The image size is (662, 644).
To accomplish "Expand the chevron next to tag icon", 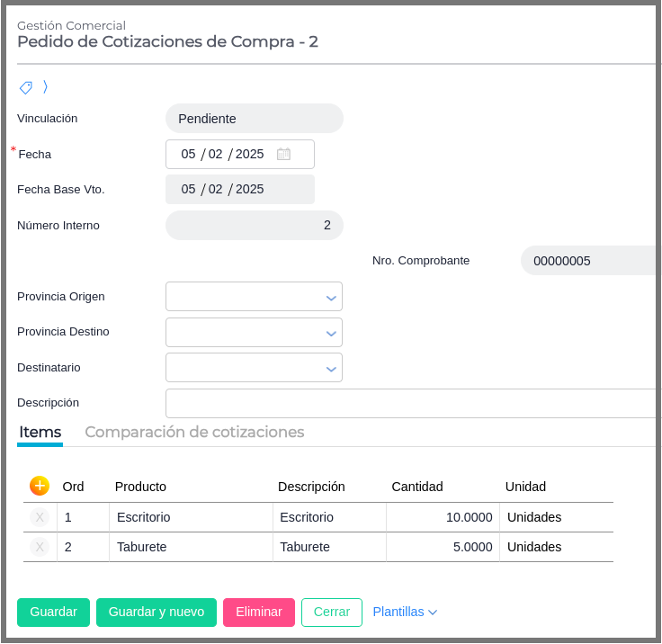I will click(45, 87).
